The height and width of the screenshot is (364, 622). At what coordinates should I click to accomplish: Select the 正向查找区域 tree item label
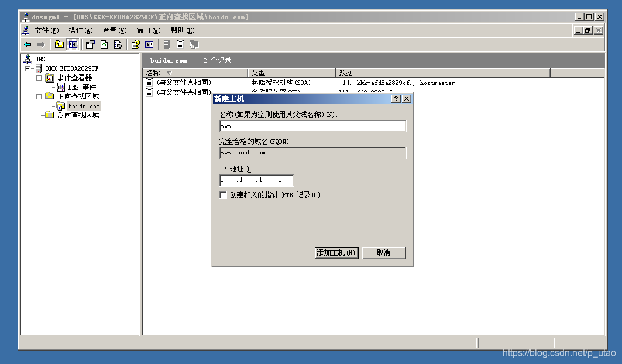[x=78, y=97]
